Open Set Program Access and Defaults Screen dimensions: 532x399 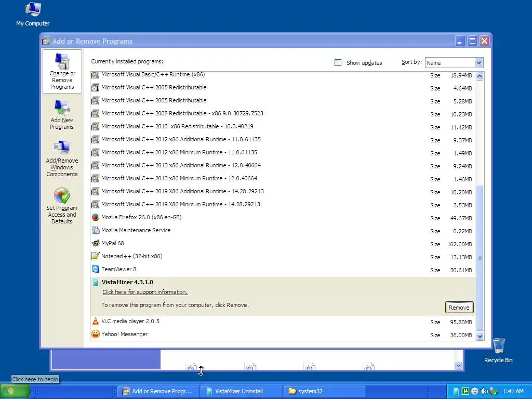click(x=62, y=206)
